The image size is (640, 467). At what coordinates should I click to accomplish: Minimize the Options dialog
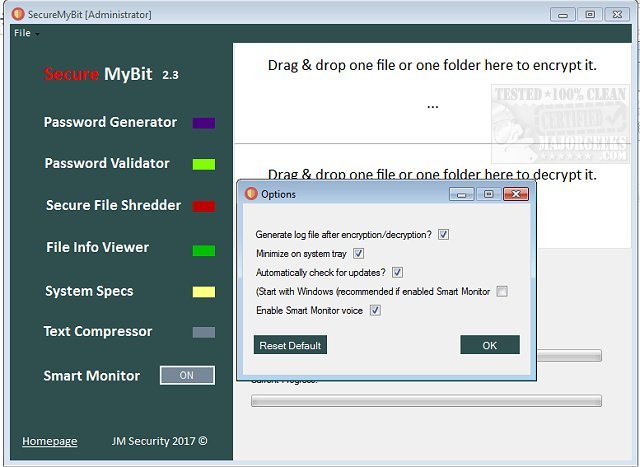462,194
